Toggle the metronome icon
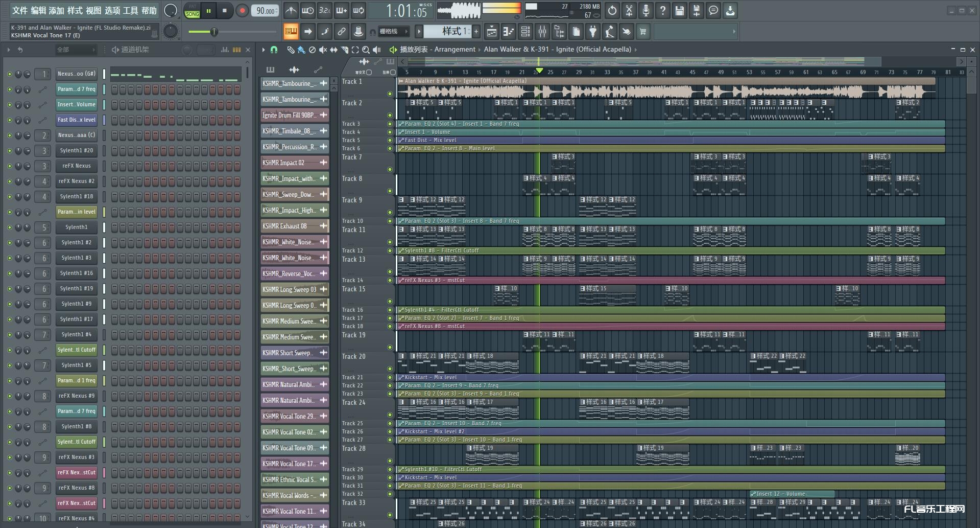This screenshot has width=980, height=528. (291, 10)
